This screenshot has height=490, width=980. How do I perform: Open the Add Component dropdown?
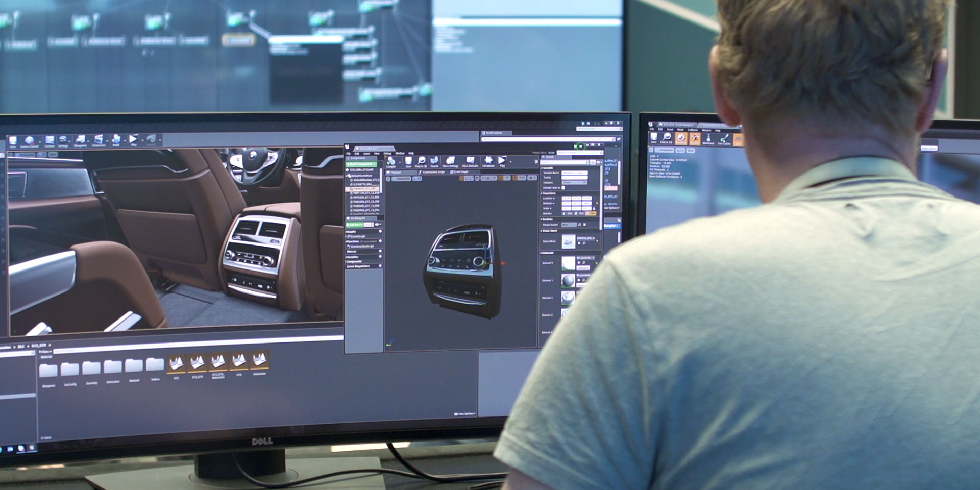[x=361, y=164]
